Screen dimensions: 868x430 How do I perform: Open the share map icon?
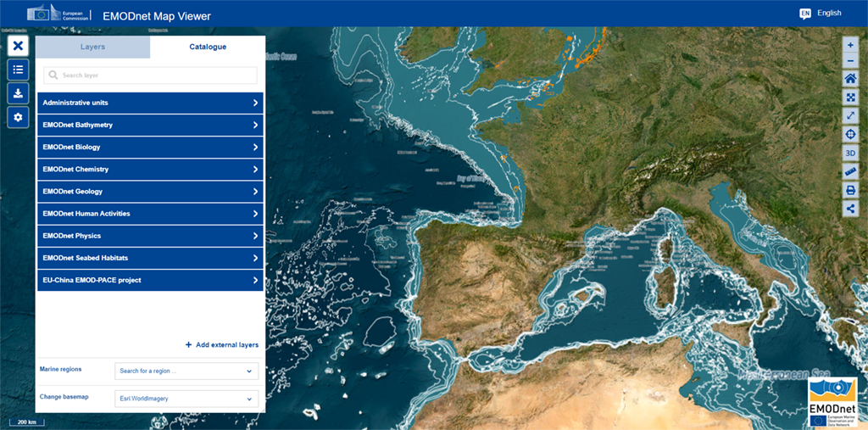pyautogui.click(x=851, y=209)
